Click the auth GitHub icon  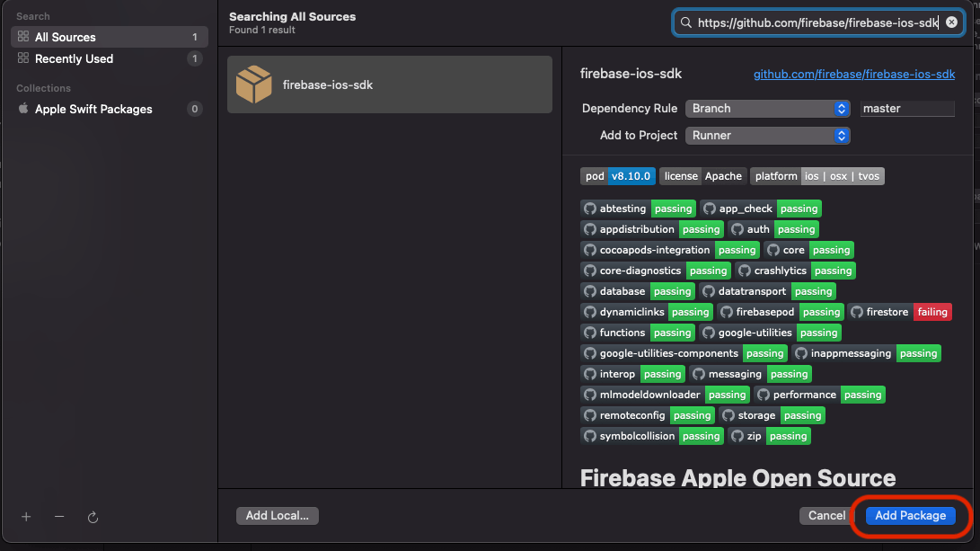click(x=737, y=229)
